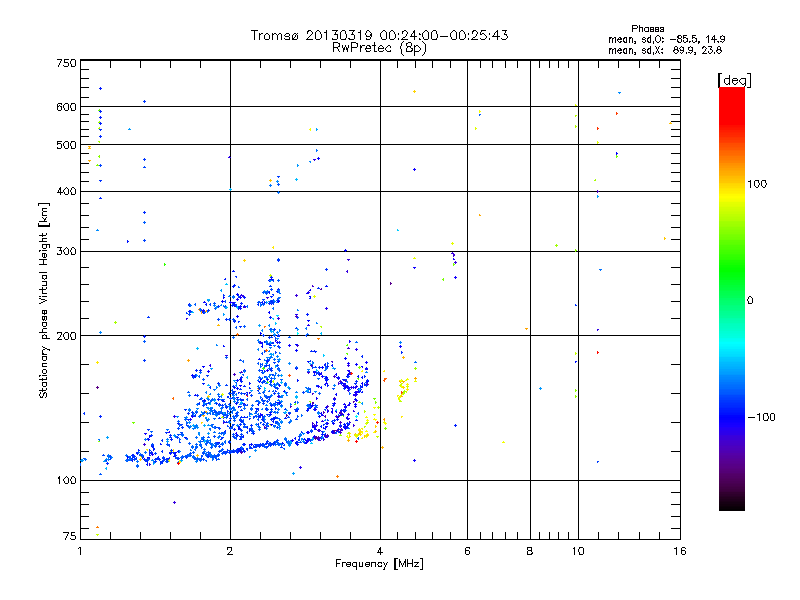Click the x-axis tick label '1'
Screen dimensions: 800x600
pos(80,551)
